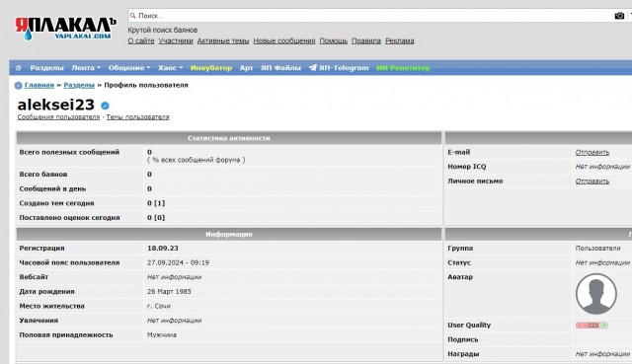Open camera image search icon
The height and width of the screenshot is (364, 632).
click(619, 16)
